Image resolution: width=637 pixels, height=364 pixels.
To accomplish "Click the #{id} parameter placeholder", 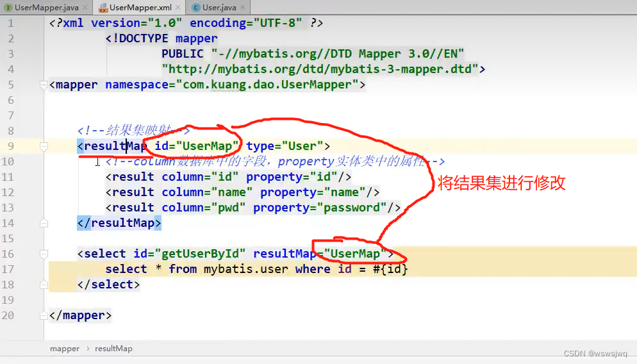I will pyautogui.click(x=390, y=269).
